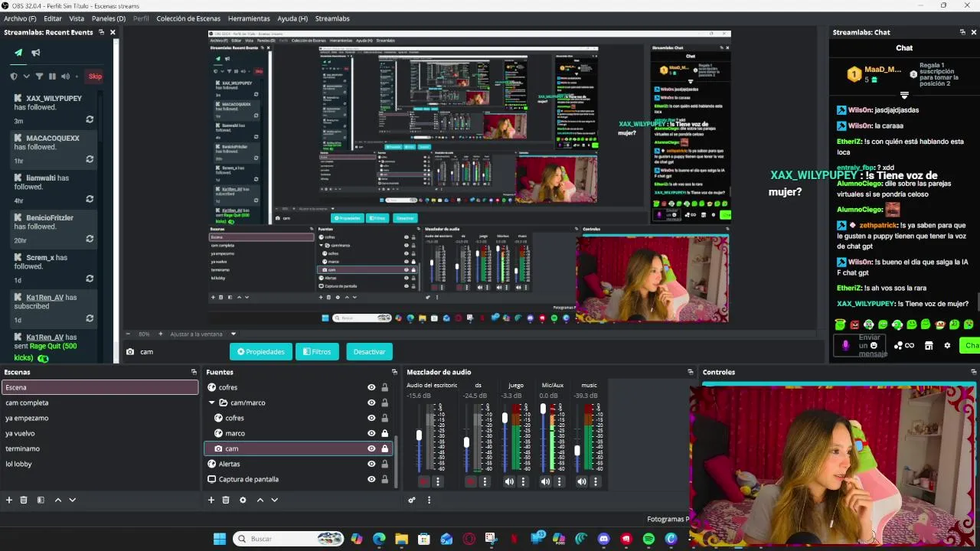
Task: Unmute the ds audio channel
Action: point(472,481)
